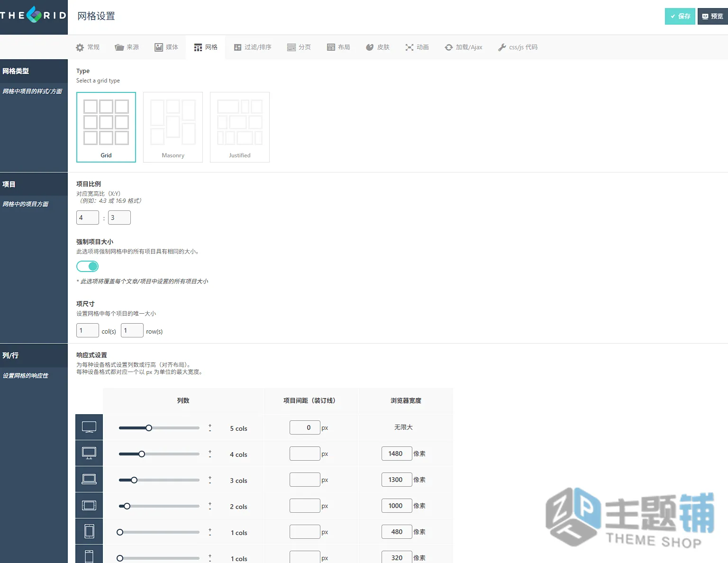This screenshot has height=563, width=728.
Task: Click the item size col(s) field
Action: coord(88,330)
